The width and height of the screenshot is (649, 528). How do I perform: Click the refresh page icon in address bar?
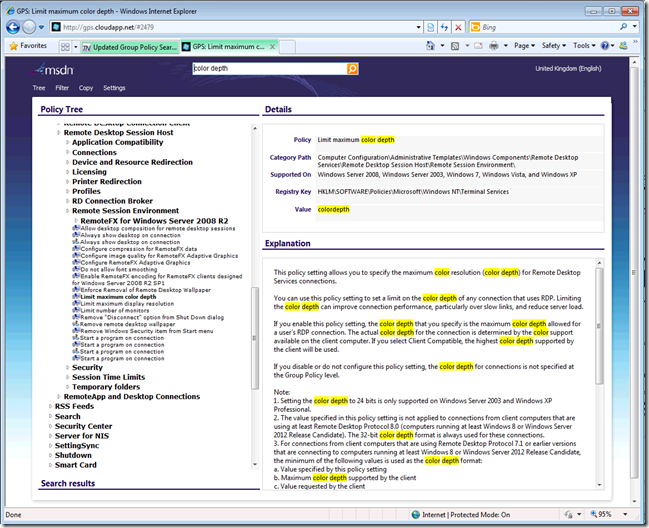443,27
